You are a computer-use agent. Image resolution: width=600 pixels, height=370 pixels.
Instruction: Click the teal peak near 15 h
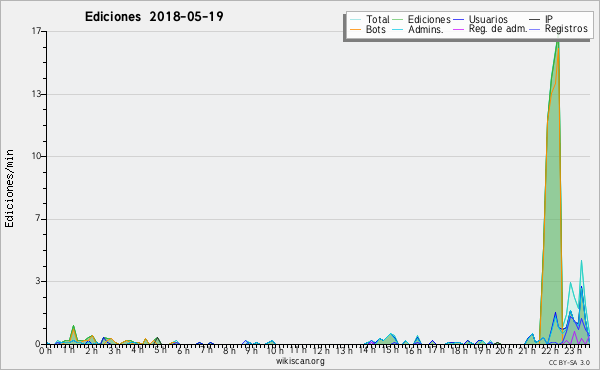coord(390,338)
